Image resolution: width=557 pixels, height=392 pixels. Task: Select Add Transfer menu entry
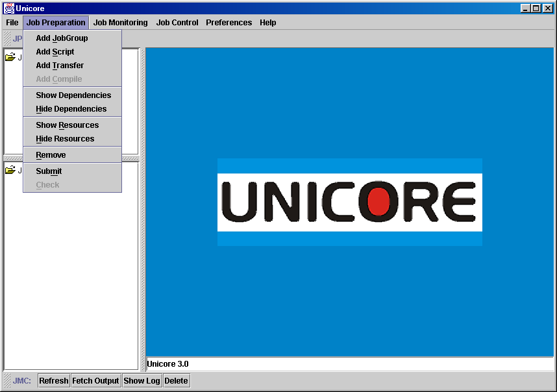(73, 66)
